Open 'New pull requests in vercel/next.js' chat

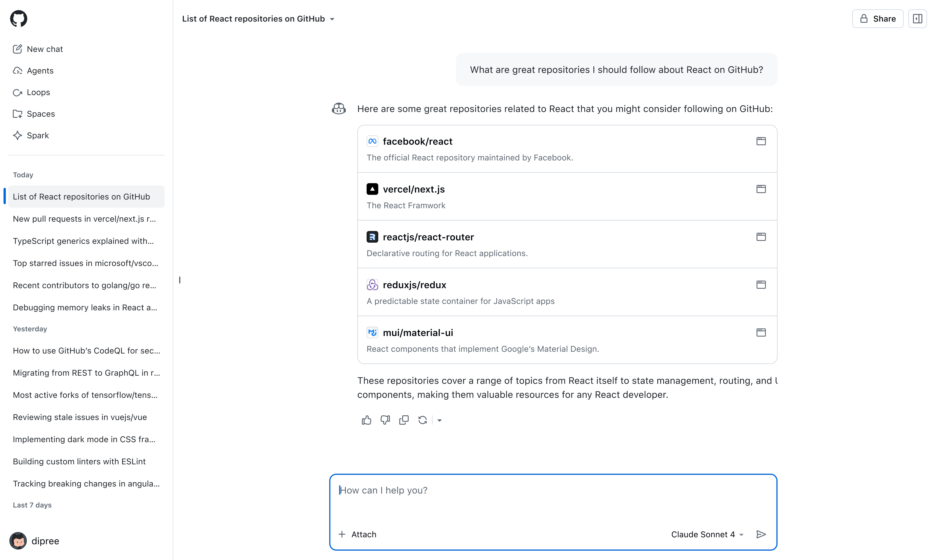pos(86,219)
